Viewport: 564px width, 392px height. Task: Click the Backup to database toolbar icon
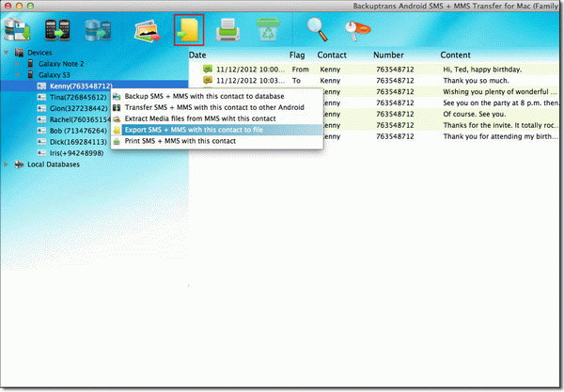[x=17, y=29]
